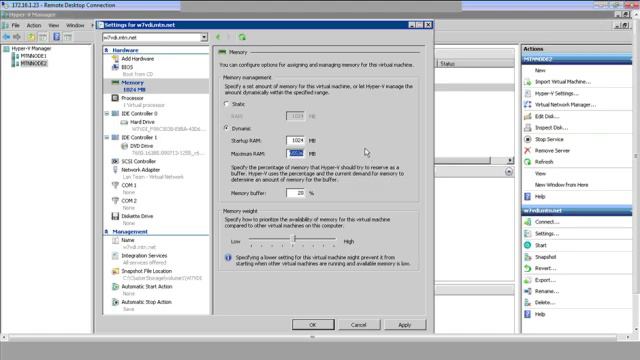Click the Inspect Disk action

click(551, 128)
